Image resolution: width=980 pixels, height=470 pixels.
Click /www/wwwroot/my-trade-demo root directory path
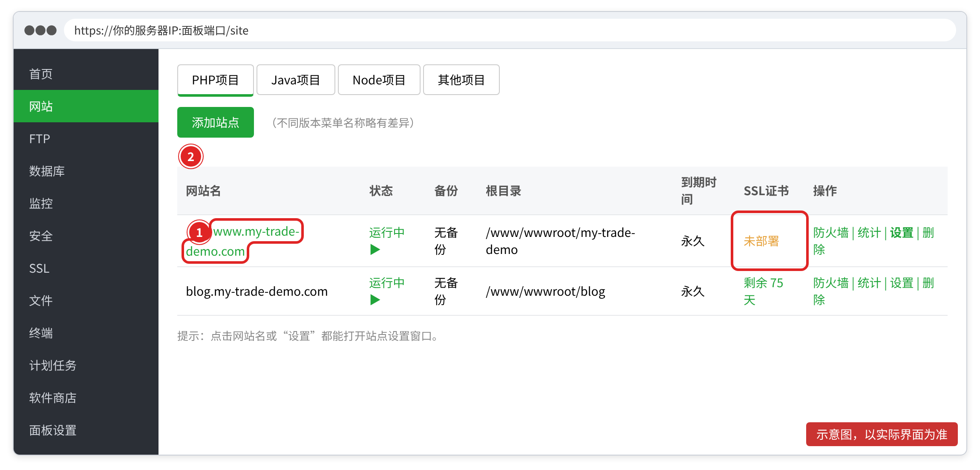point(560,241)
